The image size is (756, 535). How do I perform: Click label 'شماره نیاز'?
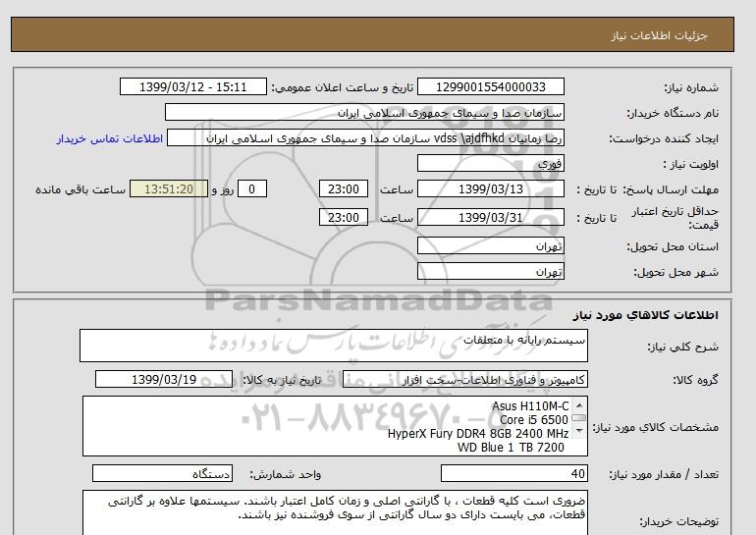click(691, 87)
